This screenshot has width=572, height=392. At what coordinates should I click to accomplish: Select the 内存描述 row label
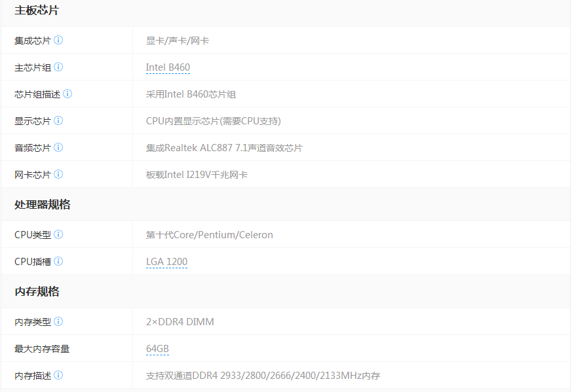33,376
